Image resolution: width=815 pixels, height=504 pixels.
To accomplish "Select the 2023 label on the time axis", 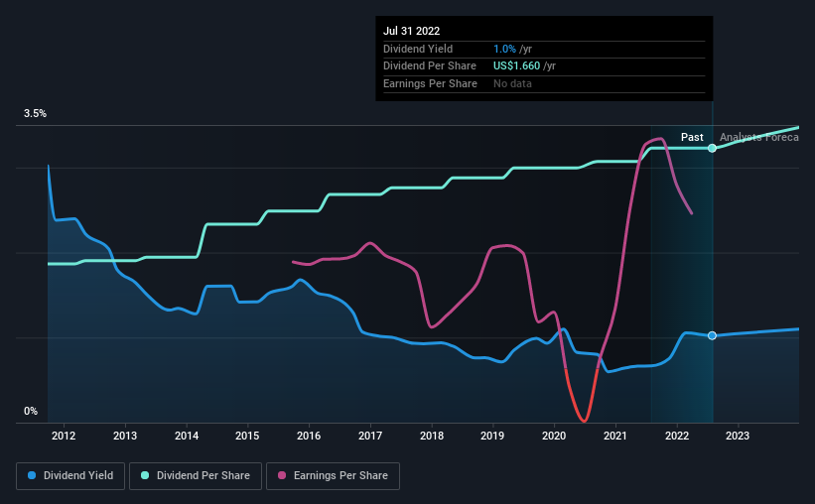I will pyautogui.click(x=738, y=436).
